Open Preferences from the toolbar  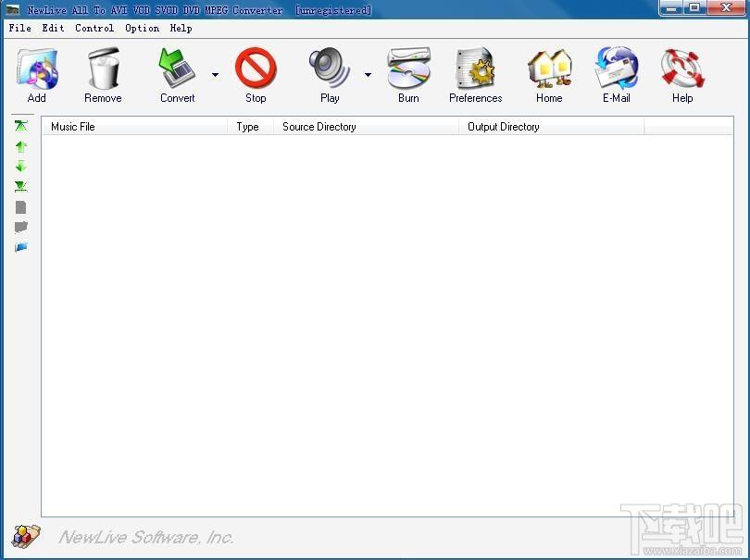475,68
